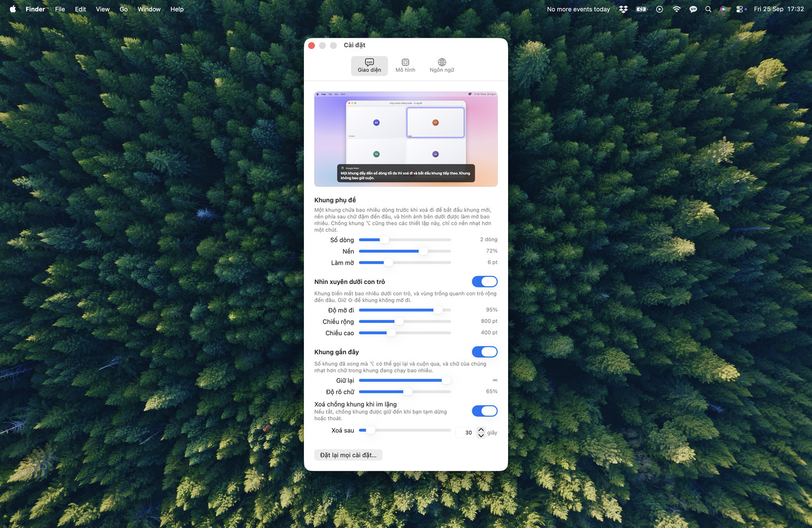Click the speech bubble menu bar icon

click(693, 9)
